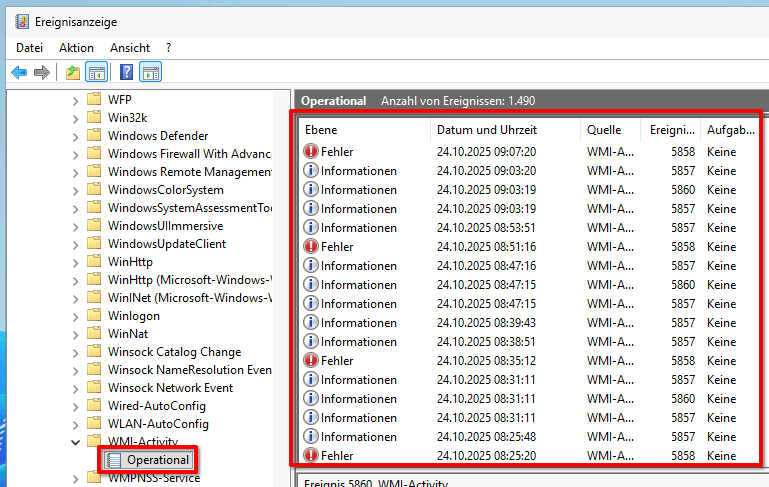
Task: Click the Ebene column header
Action: 322,130
